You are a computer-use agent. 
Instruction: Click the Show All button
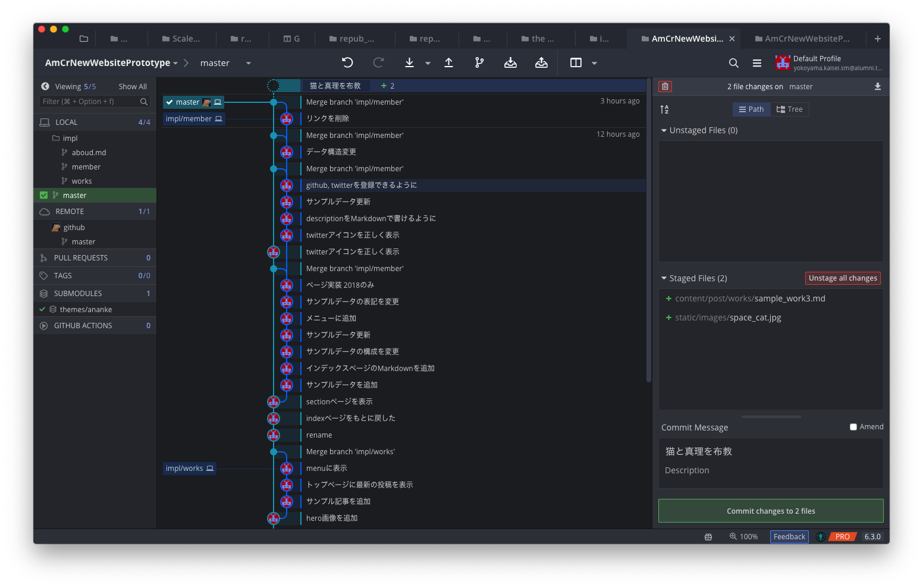pyautogui.click(x=133, y=86)
